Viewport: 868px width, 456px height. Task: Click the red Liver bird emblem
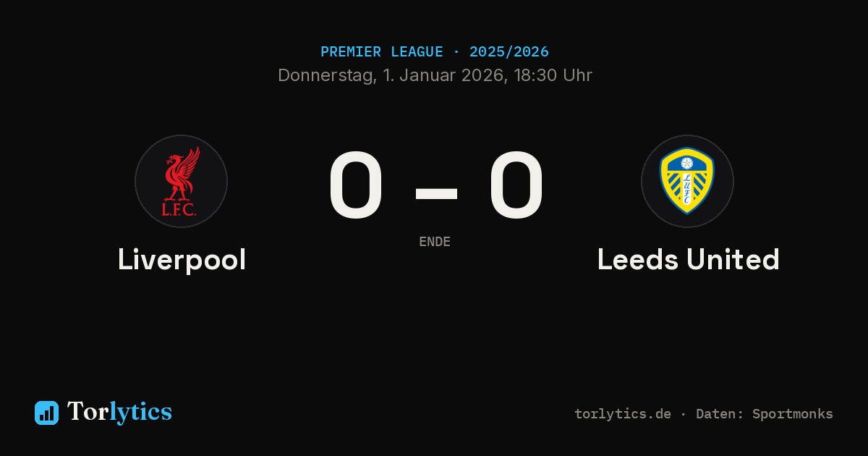click(182, 174)
